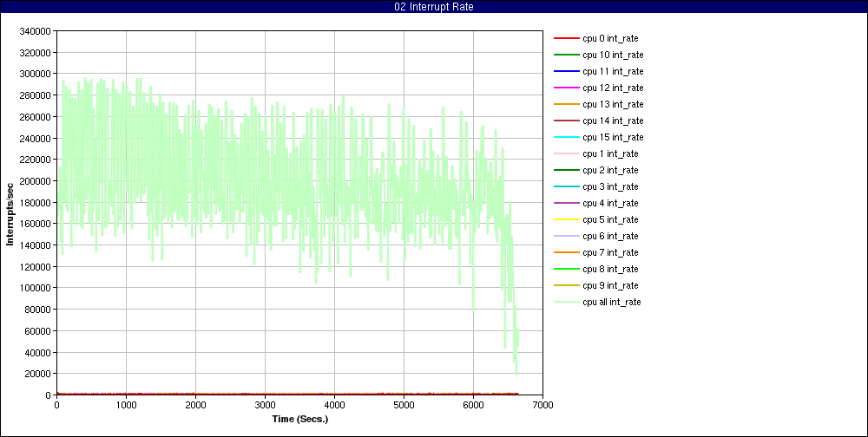Click the 7000 x-axis tick label

pos(542,404)
